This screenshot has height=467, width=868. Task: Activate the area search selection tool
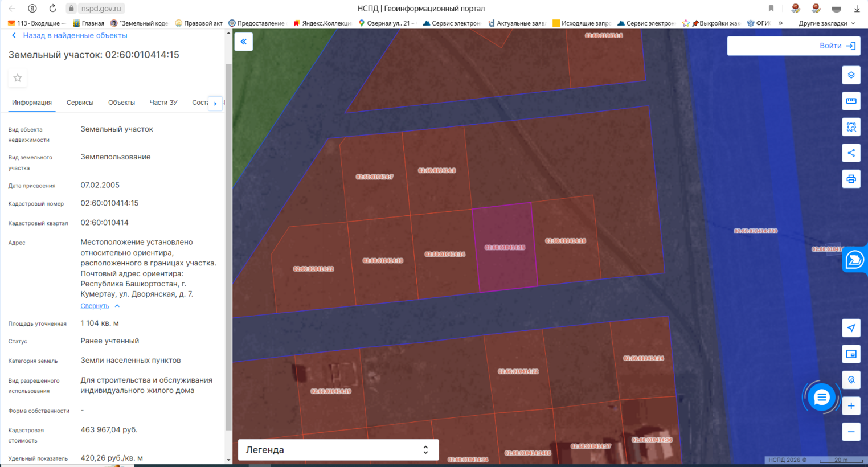(x=851, y=127)
